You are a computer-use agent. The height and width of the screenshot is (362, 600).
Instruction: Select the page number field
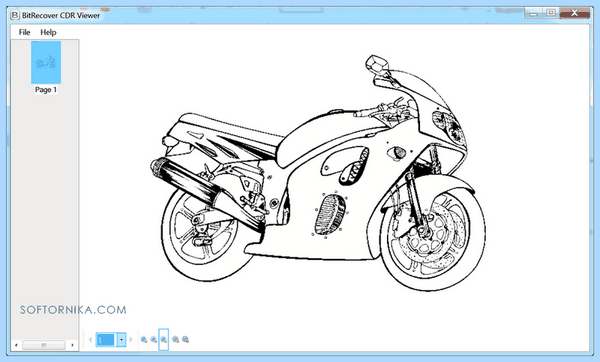[x=106, y=339]
